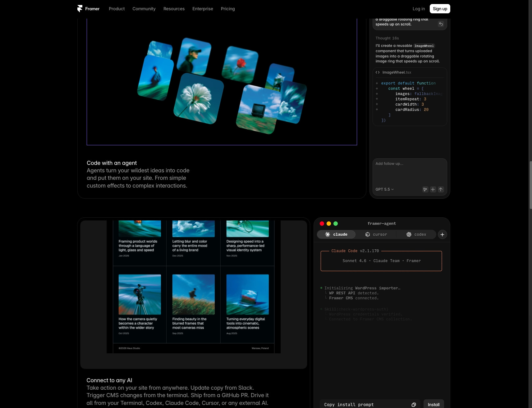This screenshot has height=408, width=532.
Task: Open the GPT 5.5 model dropdown
Action: [384, 189]
